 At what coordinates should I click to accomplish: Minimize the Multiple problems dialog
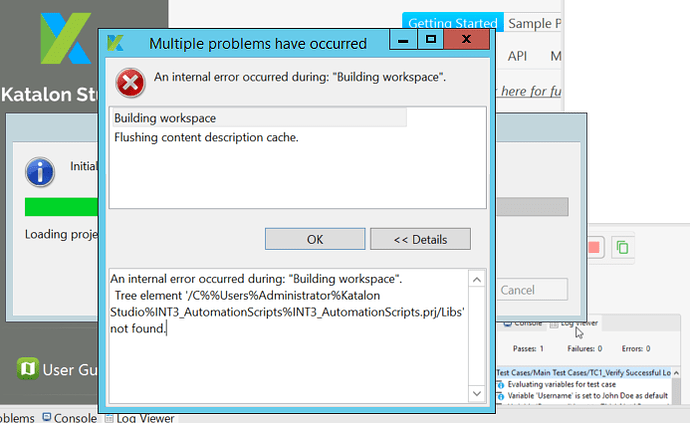pyautogui.click(x=403, y=40)
